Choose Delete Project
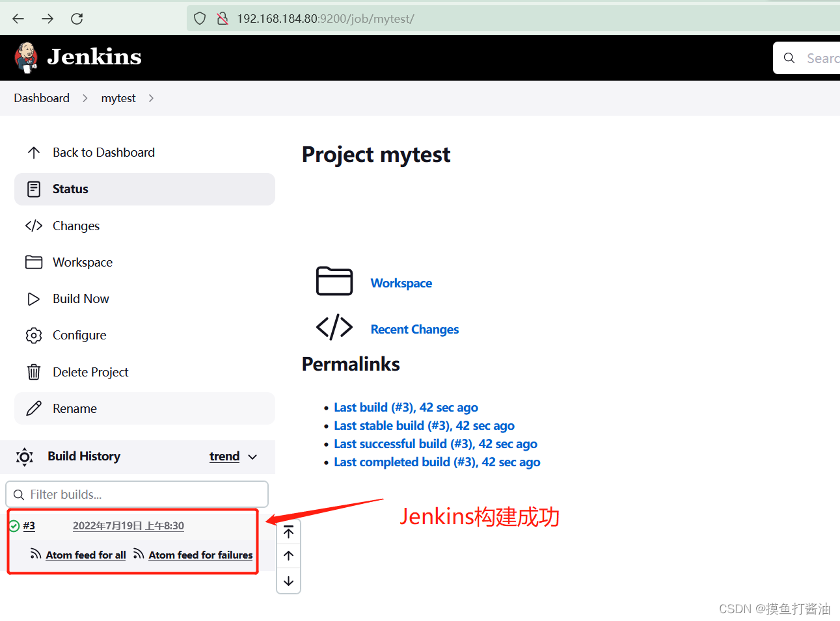The height and width of the screenshot is (621, 840). [x=144, y=372]
